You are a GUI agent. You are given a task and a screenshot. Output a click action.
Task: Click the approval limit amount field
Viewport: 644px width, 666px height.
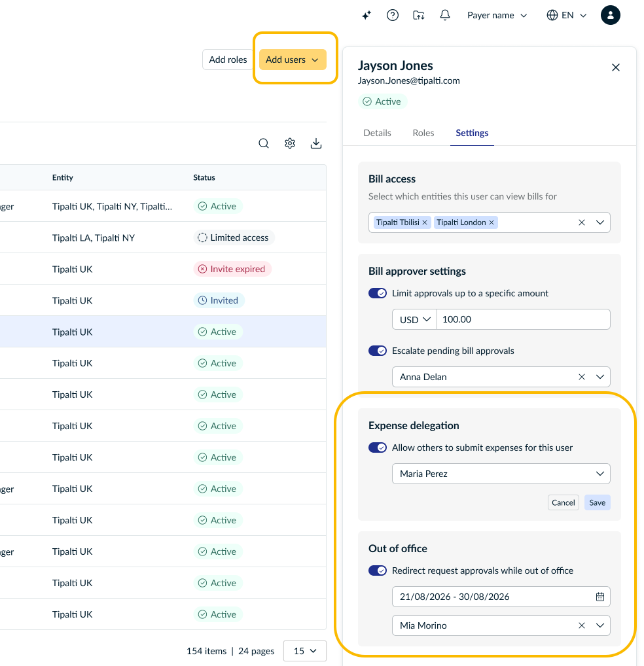click(x=524, y=319)
